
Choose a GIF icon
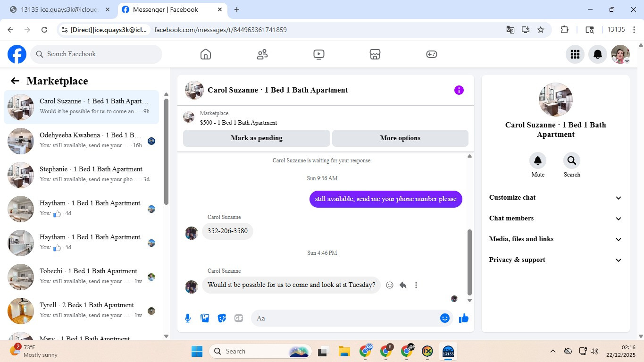[x=239, y=318]
